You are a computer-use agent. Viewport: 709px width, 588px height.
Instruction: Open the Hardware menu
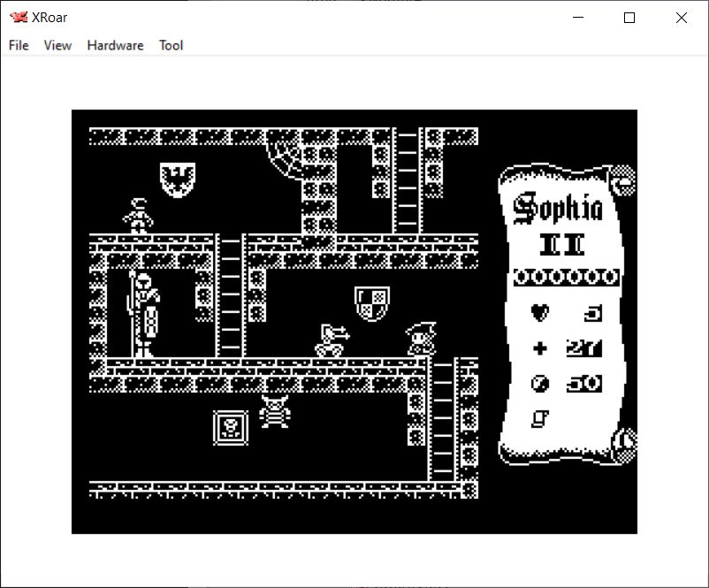115,45
